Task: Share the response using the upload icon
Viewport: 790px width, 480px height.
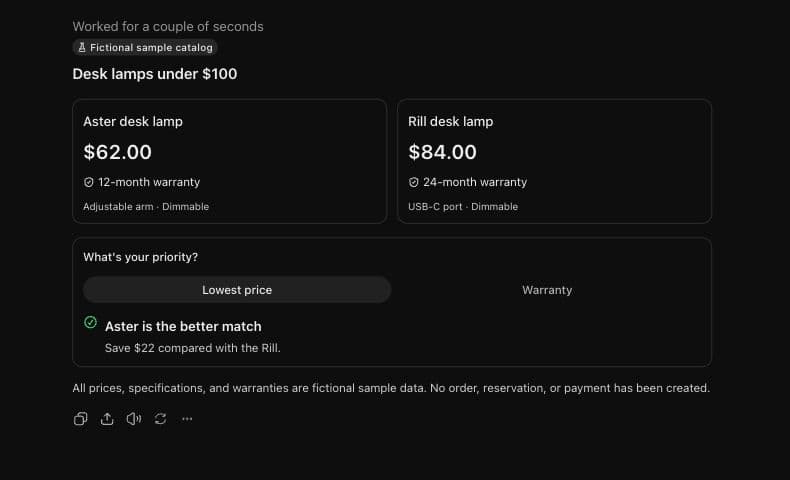Action: click(x=107, y=419)
